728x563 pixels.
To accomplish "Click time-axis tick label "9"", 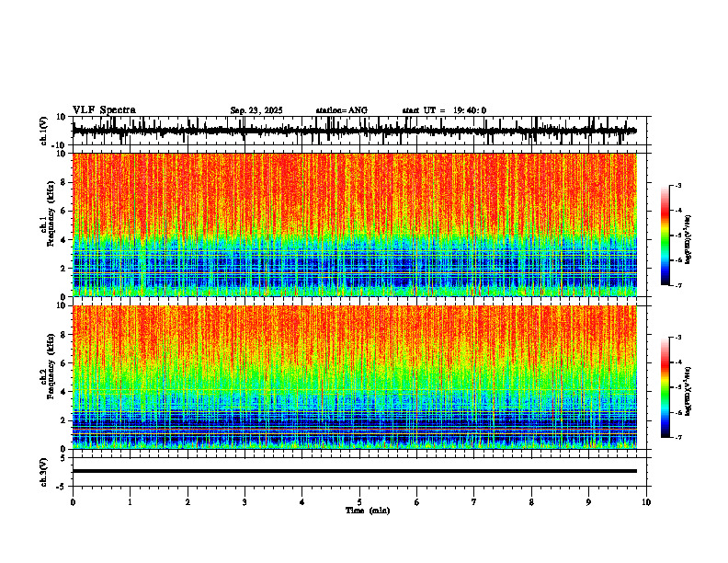I will [588, 502].
